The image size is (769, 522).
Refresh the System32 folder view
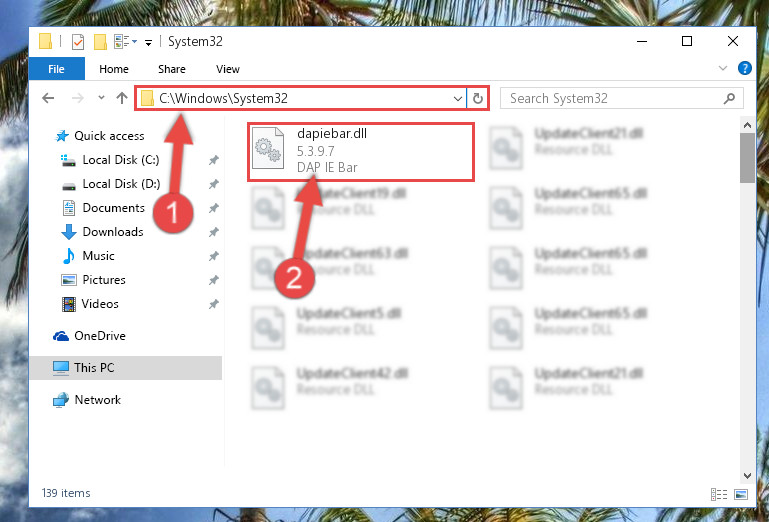point(478,99)
